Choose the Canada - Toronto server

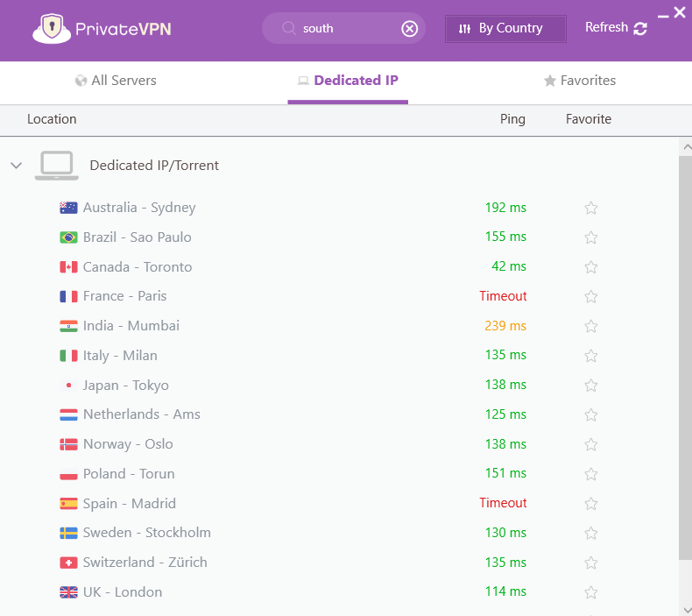[x=138, y=267]
